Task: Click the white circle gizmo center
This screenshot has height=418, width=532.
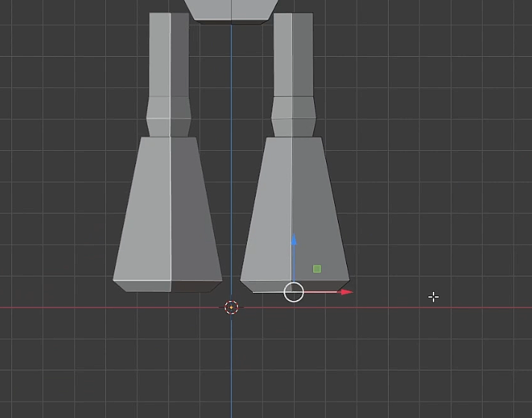Action: (294, 292)
